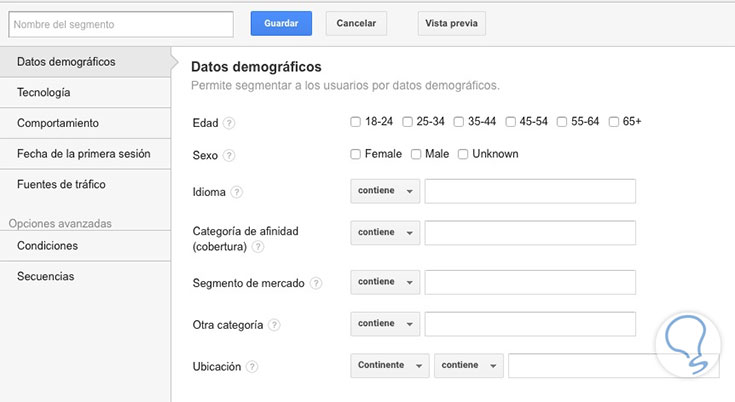
Task: Click the Nombre del segmento field
Action: tap(120, 24)
